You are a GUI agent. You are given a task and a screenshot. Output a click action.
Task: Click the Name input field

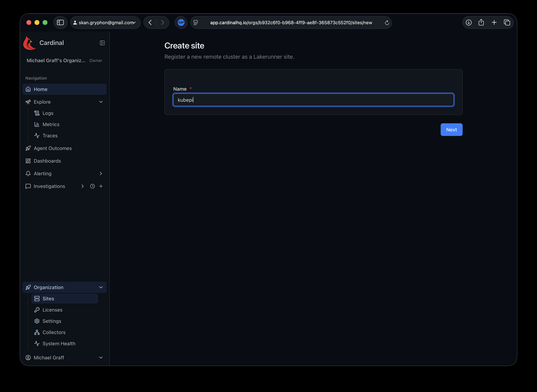point(313,100)
